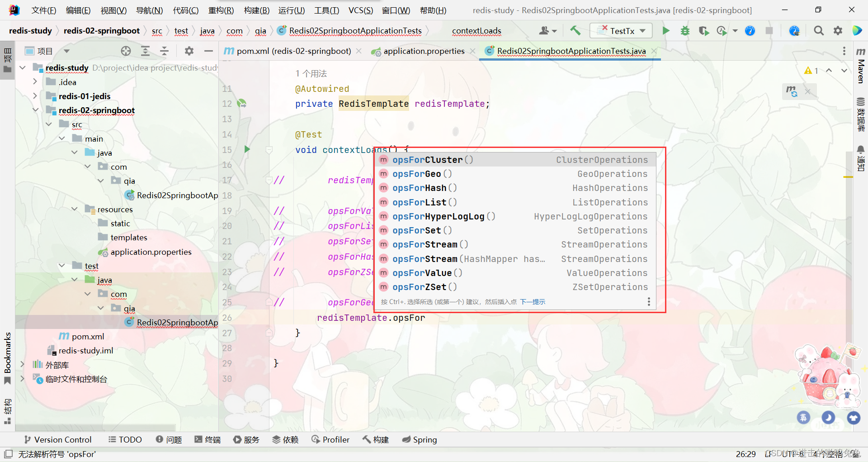
Task: Select opened file locate target icon
Action: click(x=126, y=51)
